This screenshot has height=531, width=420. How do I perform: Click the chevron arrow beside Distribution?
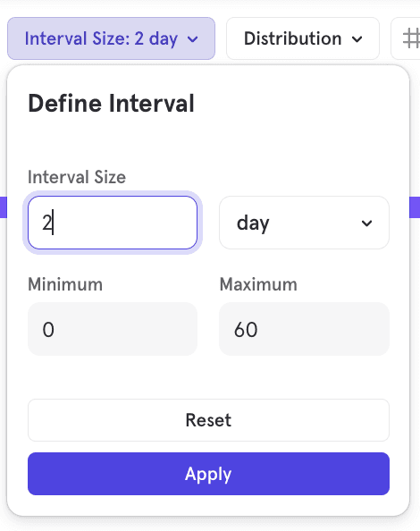357,39
